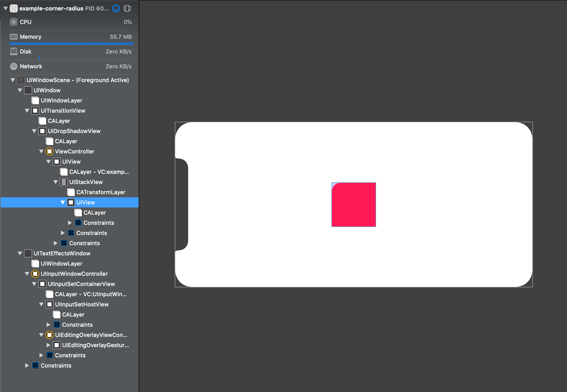Collapse the example-corner-radius process row
The height and width of the screenshot is (392, 567).
coord(6,8)
